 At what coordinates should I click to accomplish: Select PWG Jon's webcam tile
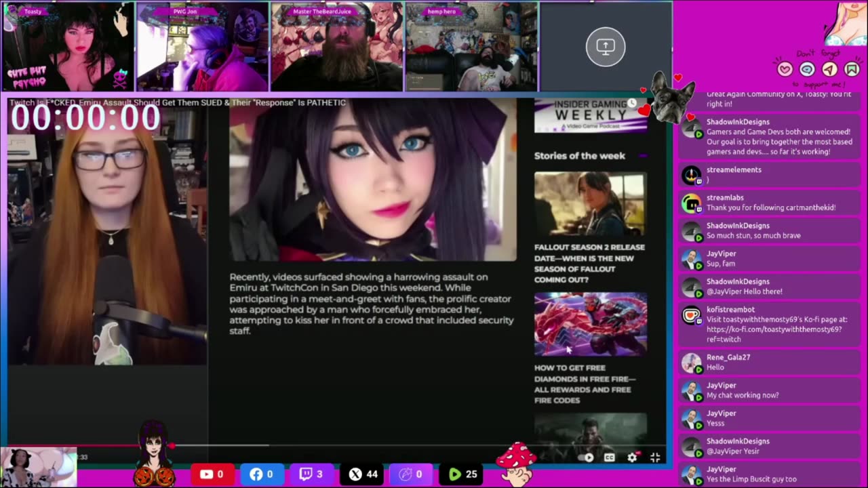click(202, 47)
